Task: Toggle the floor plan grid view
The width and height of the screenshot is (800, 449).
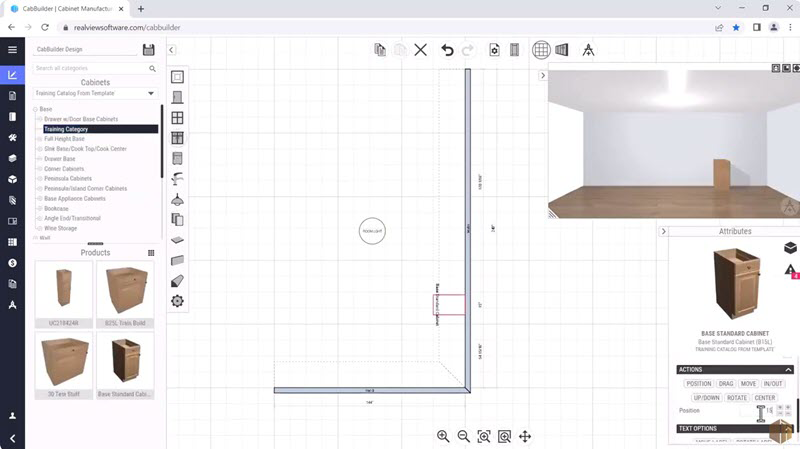Action: click(541, 50)
